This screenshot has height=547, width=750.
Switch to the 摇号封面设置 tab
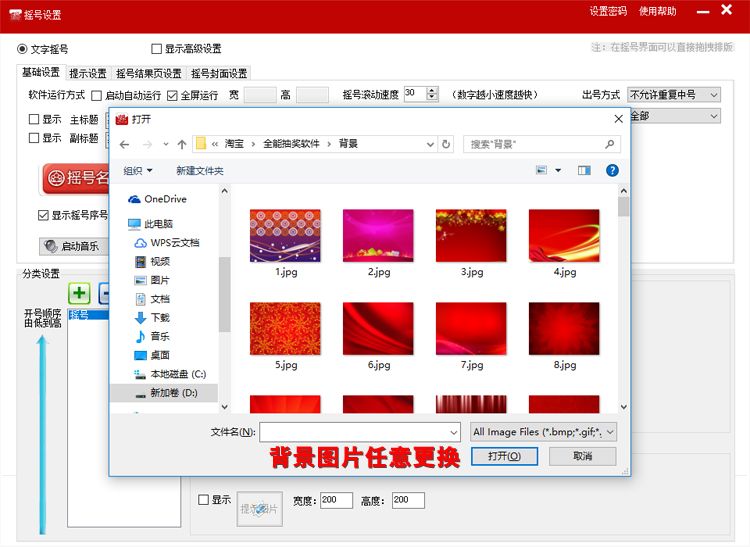point(219,73)
